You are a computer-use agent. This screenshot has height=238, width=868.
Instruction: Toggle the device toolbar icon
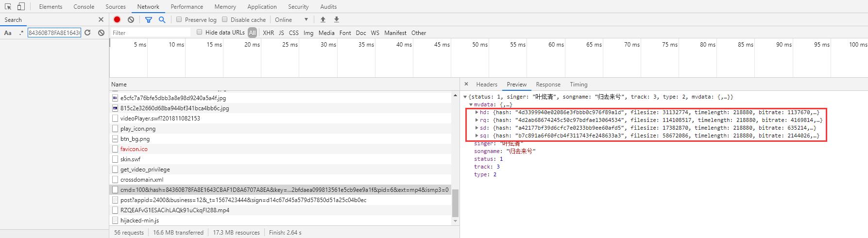(x=20, y=7)
